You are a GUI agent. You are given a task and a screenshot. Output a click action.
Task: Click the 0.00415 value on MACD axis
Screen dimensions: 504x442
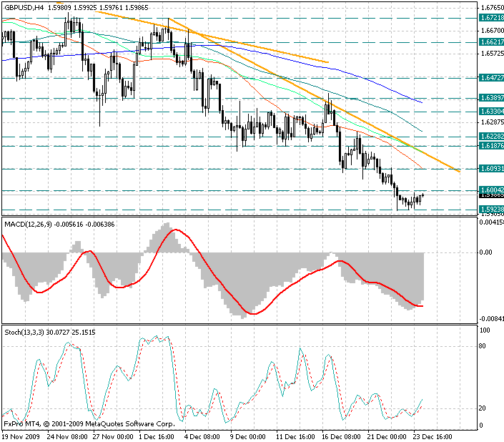coord(491,222)
